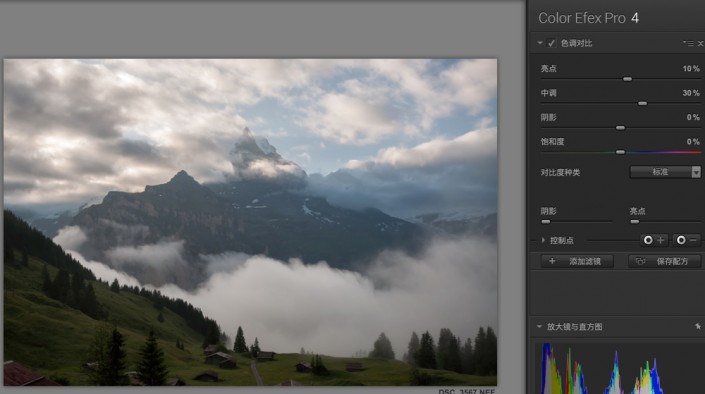The width and height of the screenshot is (705, 394).
Task: Open the 对比度种类 dropdown showing 标准
Action: click(x=665, y=172)
